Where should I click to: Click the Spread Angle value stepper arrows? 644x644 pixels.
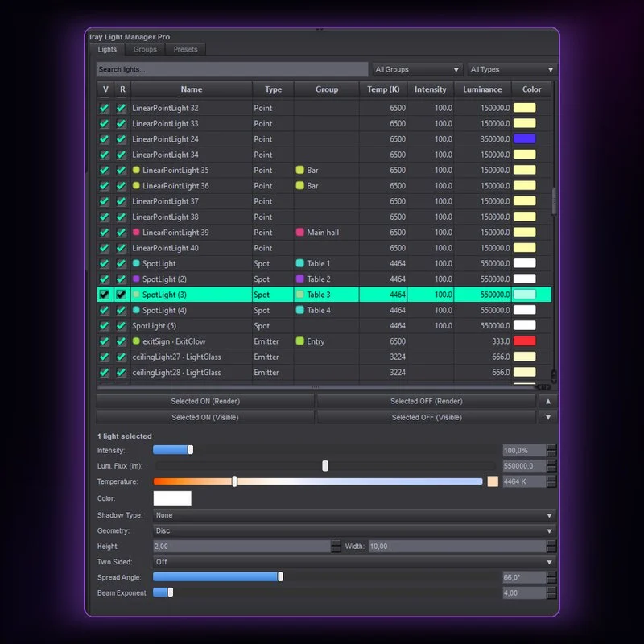pos(551,577)
